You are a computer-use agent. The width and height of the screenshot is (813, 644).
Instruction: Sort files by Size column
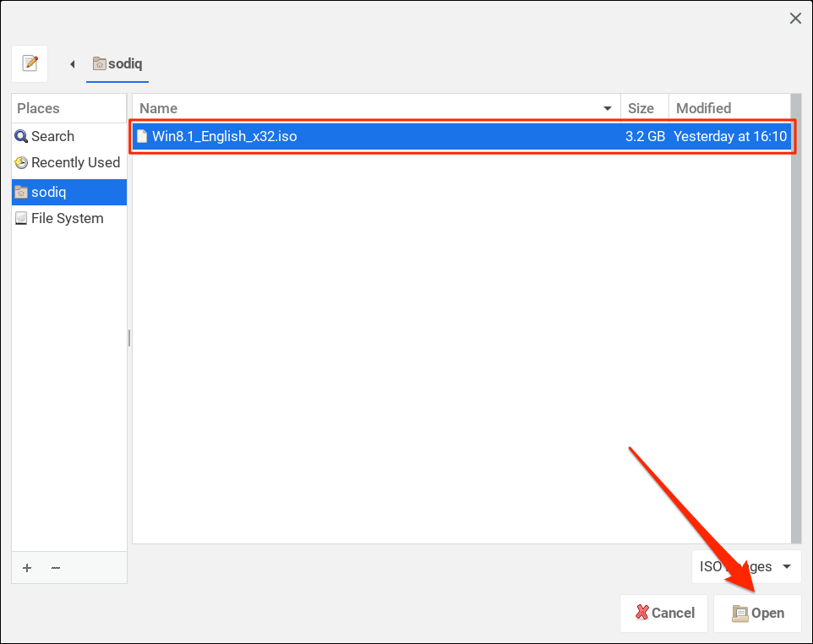(x=645, y=108)
